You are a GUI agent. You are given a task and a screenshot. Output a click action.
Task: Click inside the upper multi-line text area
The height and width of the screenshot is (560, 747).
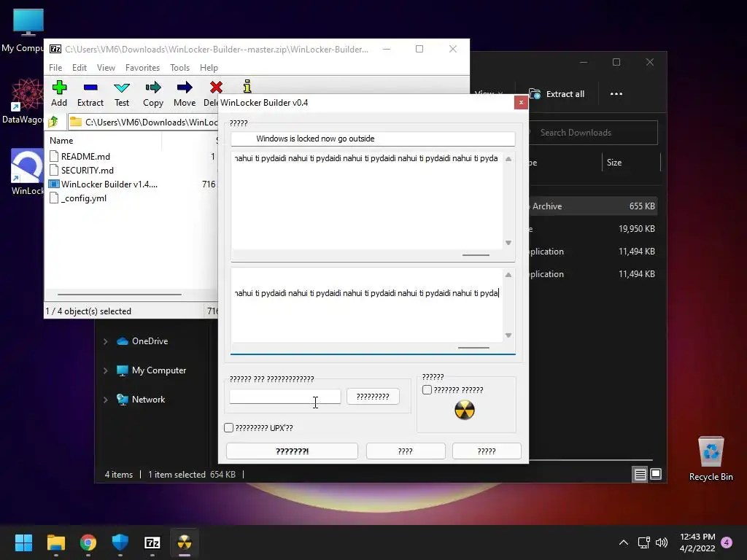click(x=367, y=200)
